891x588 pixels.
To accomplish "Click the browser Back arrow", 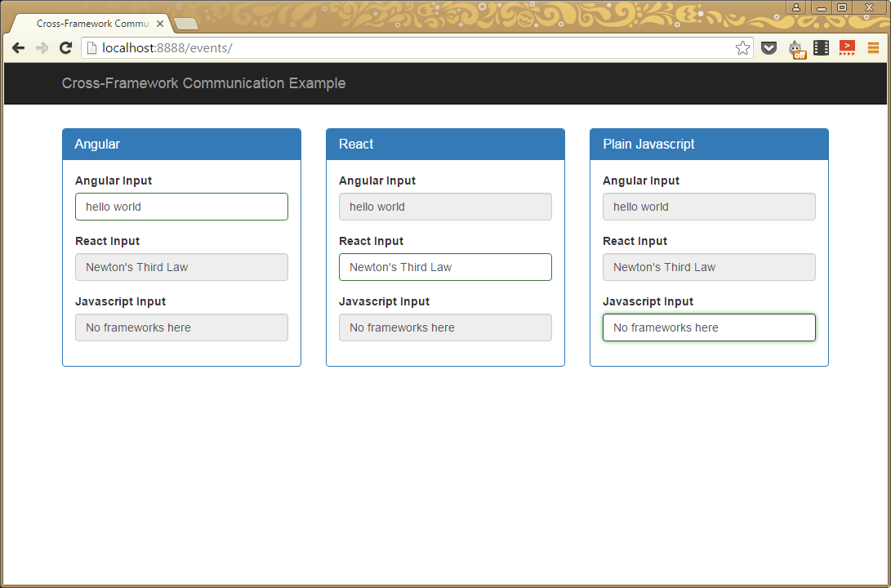I will coord(18,48).
